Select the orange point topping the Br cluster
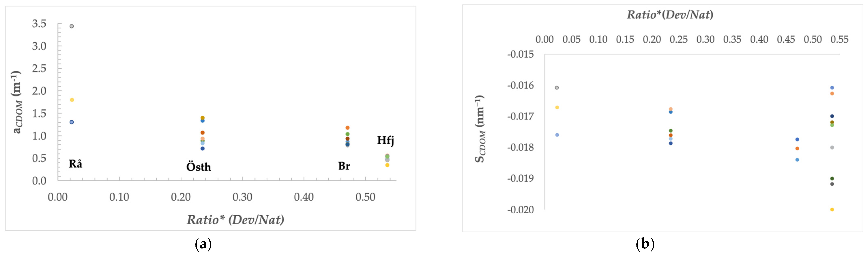This screenshot has height=256, width=868. [347, 128]
